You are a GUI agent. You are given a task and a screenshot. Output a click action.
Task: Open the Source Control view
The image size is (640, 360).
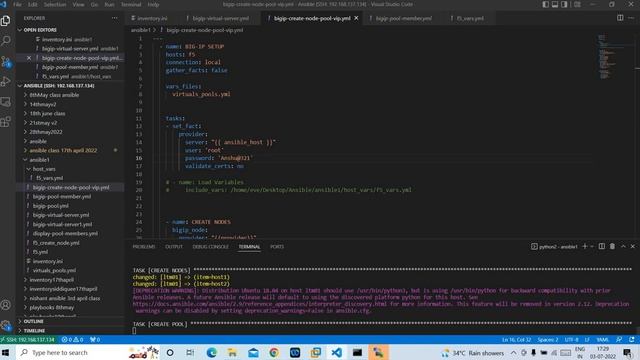click(x=6, y=62)
